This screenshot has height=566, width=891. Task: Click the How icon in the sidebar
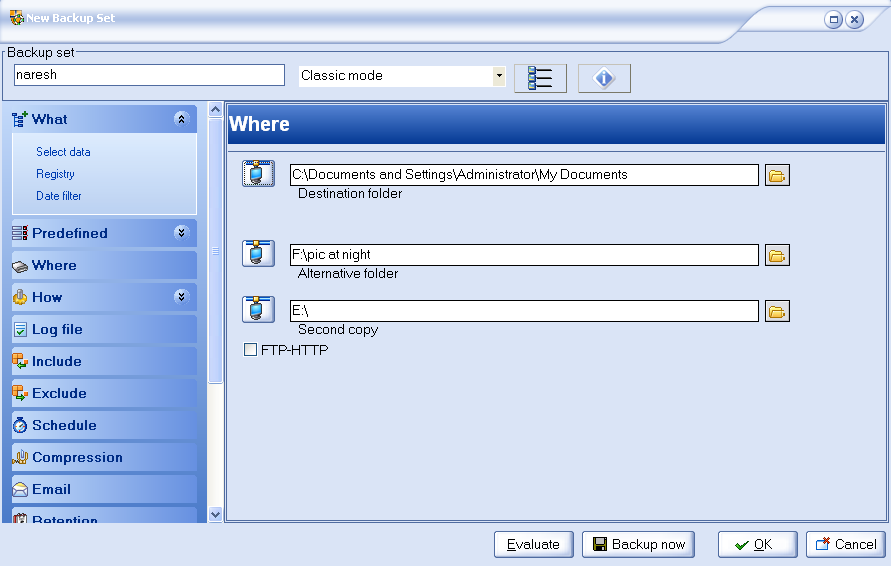click(20, 297)
